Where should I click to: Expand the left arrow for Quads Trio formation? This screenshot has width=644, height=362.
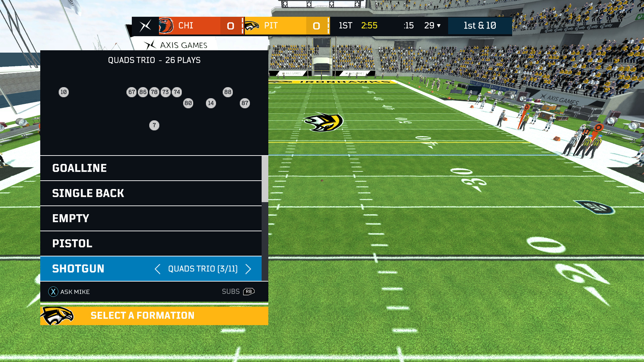157,269
